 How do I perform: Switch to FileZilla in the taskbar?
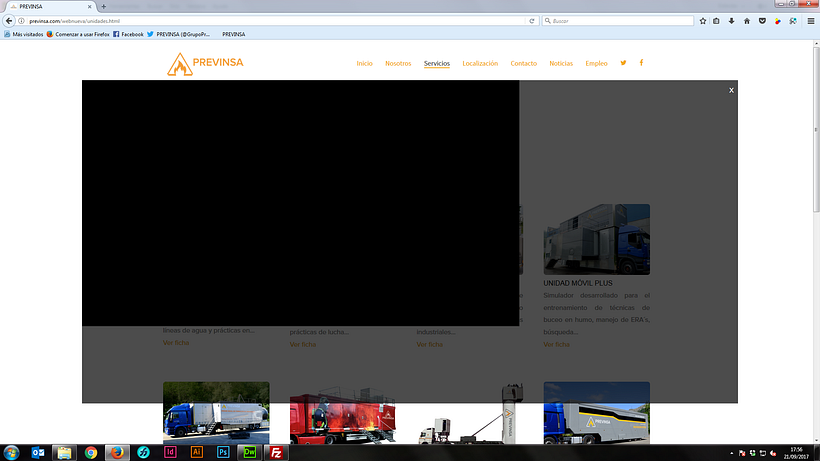pos(276,453)
